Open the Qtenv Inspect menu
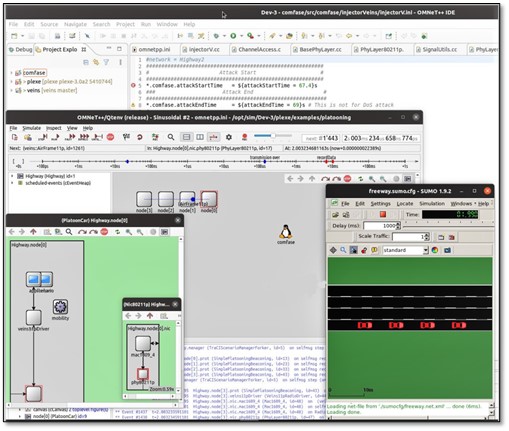 coord(53,128)
